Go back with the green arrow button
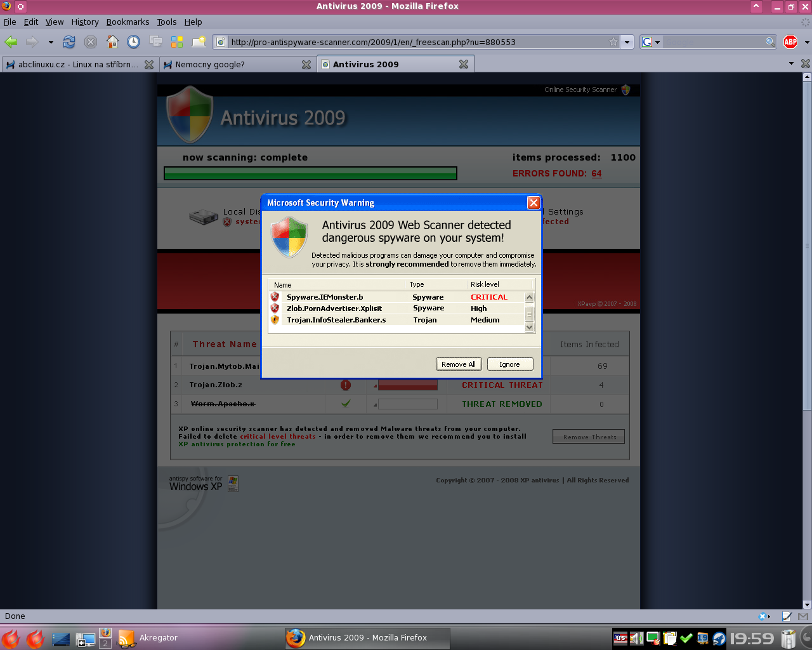Screen dimensions: 812x650 click(x=11, y=42)
